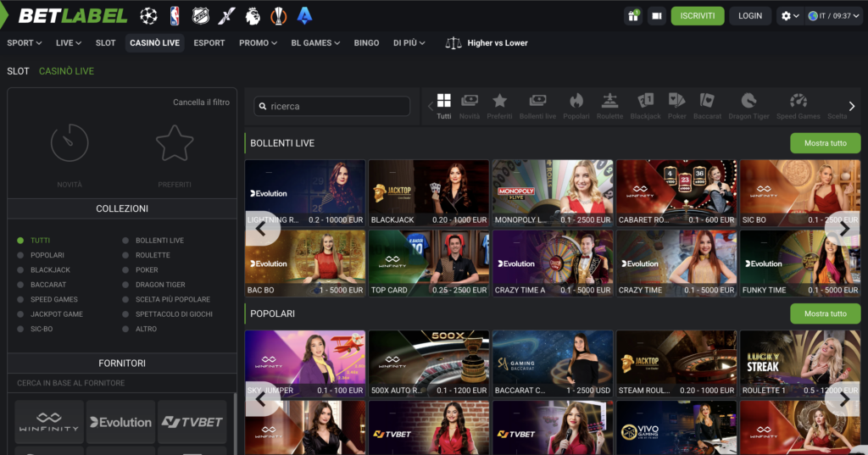The width and height of the screenshot is (868, 455).
Task: Switch to the SLOT sub-tab
Action: click(x=19, y=71)
